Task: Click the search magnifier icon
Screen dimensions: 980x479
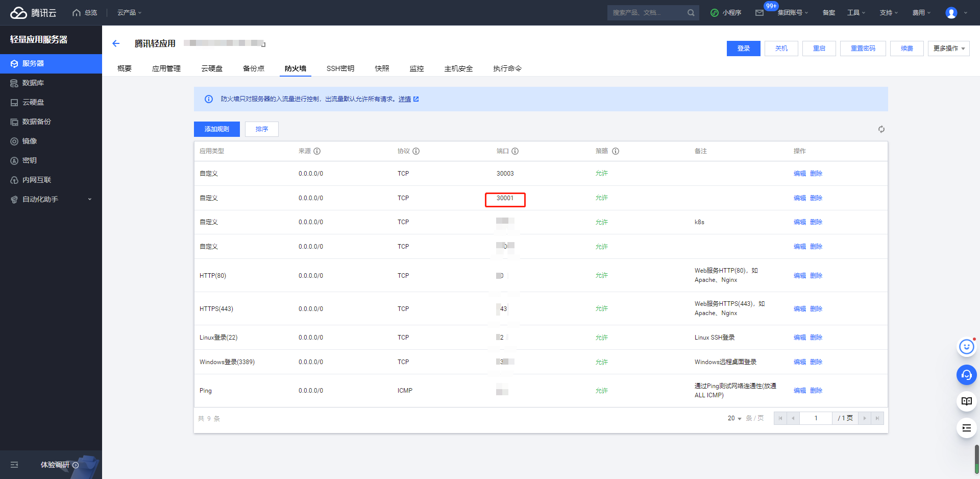Action: (691, 13)
